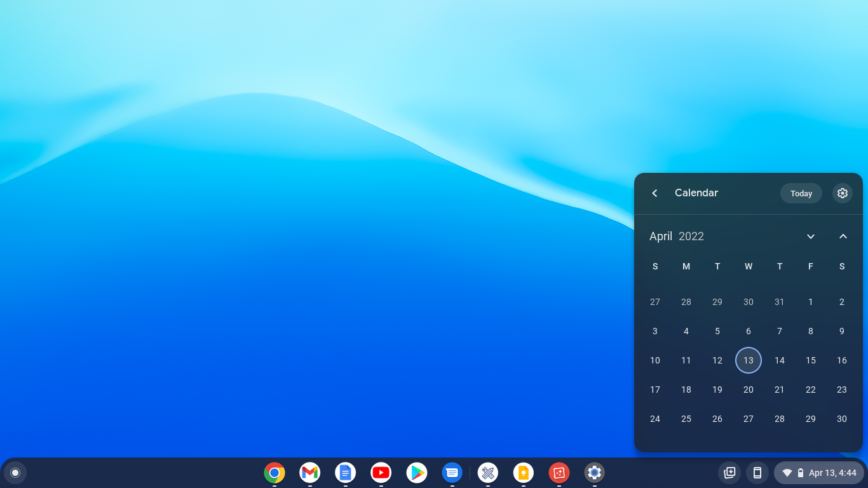Select April 15 in the calendar
Viewport: 868px width, 488px height.
811,360
